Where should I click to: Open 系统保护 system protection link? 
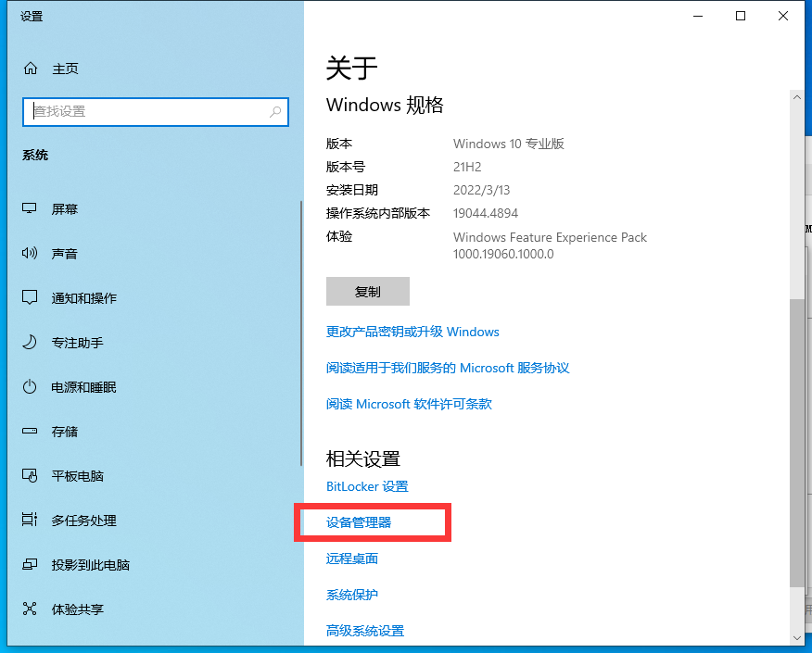[352, 595]
